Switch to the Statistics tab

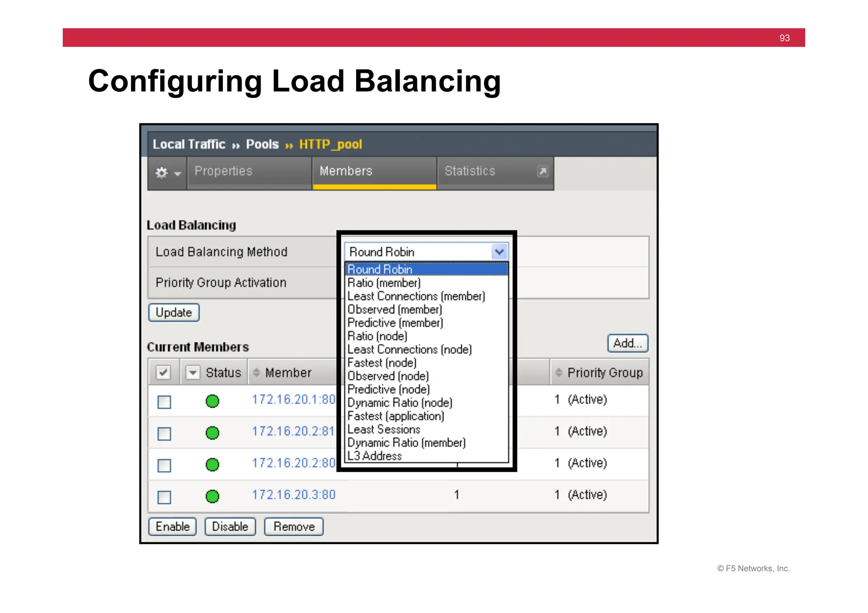pyautogui.click(x=495, y=173)
